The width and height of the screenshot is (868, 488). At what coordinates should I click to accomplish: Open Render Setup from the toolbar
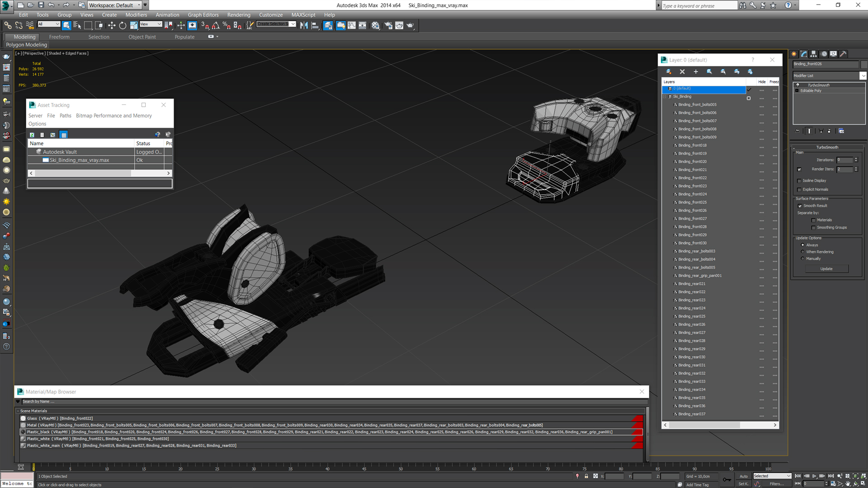(x=388, y=25)
